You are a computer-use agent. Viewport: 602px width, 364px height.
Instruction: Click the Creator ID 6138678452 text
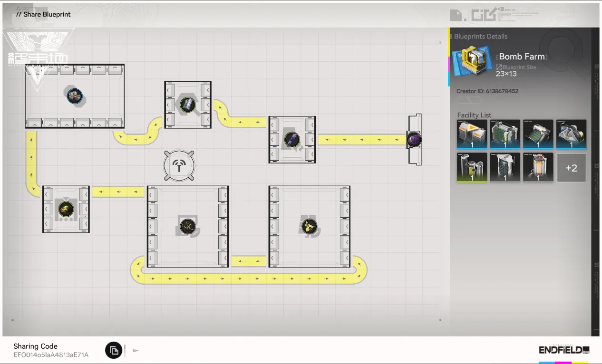(x=487, y=91)
